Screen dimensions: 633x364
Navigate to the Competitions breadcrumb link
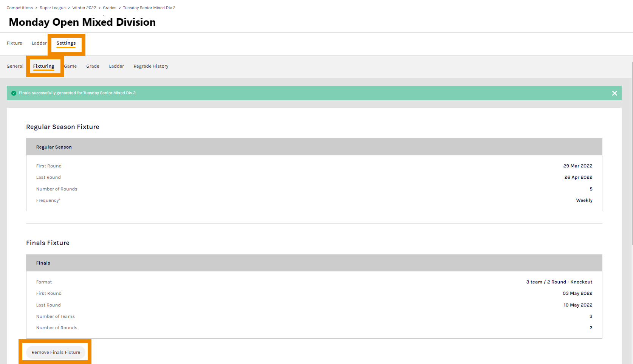20,8
